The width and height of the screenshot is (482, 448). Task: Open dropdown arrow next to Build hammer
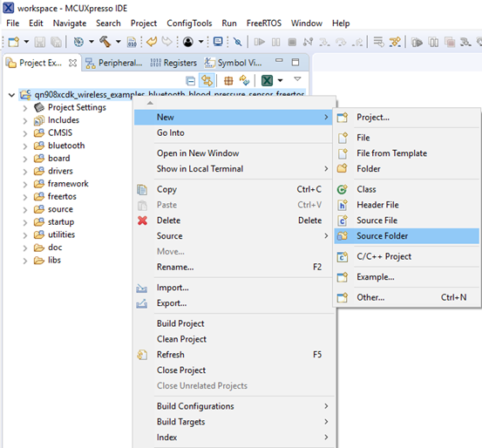pyautogui.click(x=118, y=42)
